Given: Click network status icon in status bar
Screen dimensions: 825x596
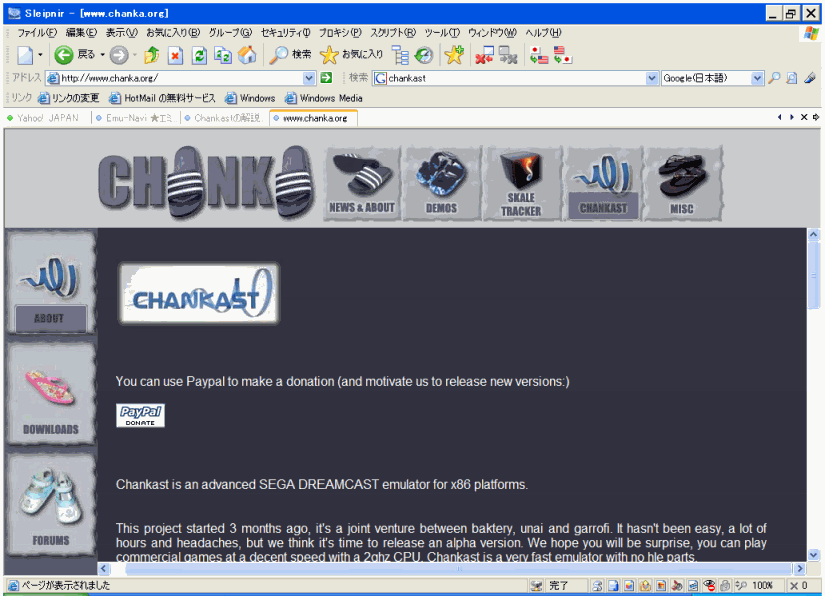Looking at the screenshot, I should (x=536, y=585).
